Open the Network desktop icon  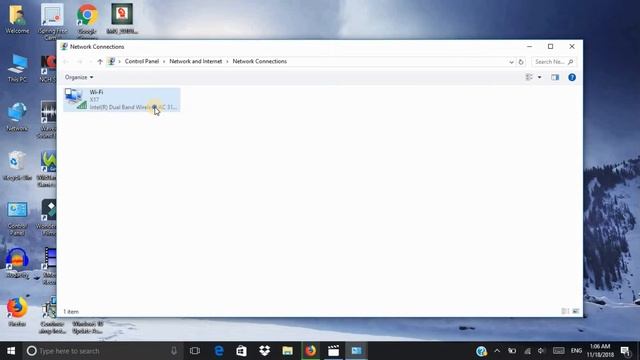coord(17,117)
